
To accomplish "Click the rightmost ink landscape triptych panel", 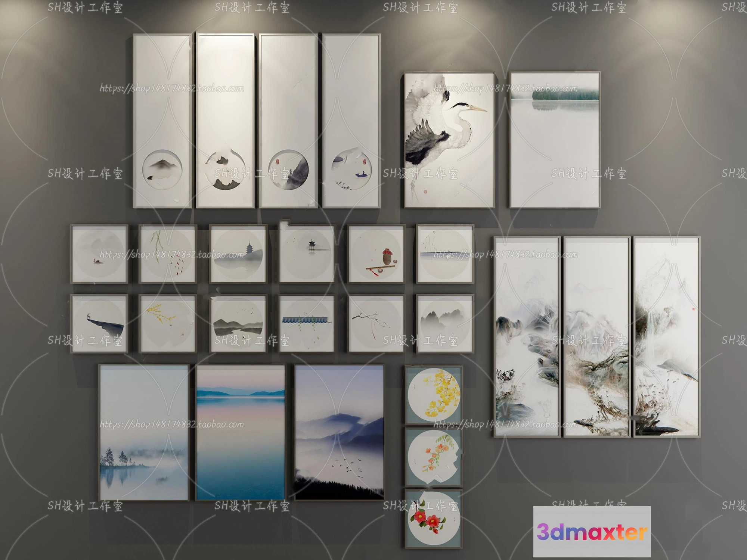I will (667, 336).
